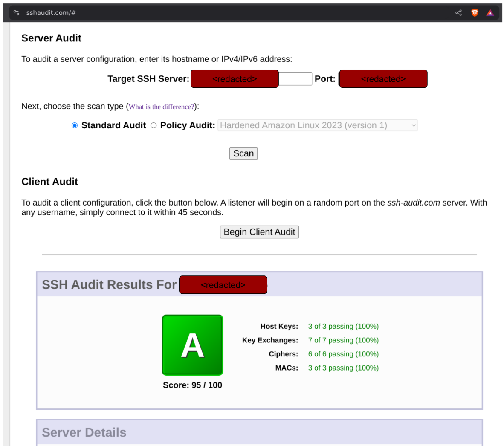Select the Policy Audit radio button
Screen dimensions: 504x446
(x=154, y=125)
